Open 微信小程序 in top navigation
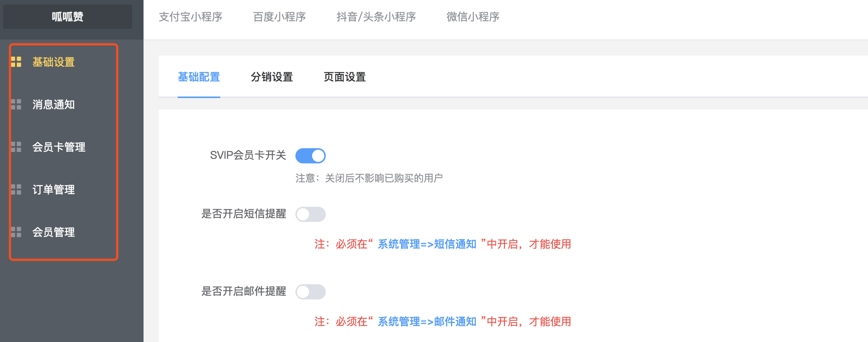 click(x=473, y=17)
